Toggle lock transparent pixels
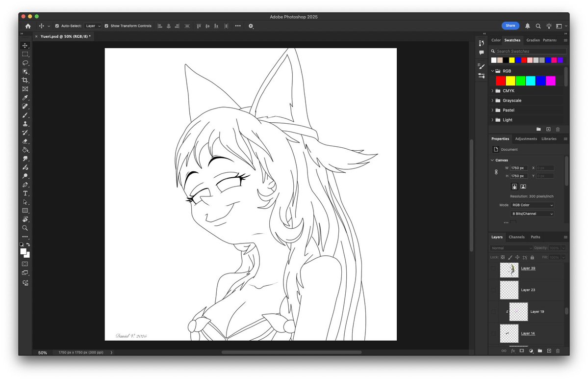This screenshot has height=380, width=588. coord(503,257)
